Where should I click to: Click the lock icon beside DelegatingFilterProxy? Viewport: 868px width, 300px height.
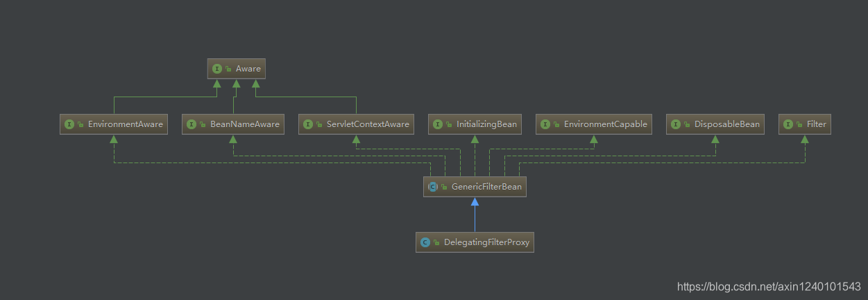pos(436,243)
